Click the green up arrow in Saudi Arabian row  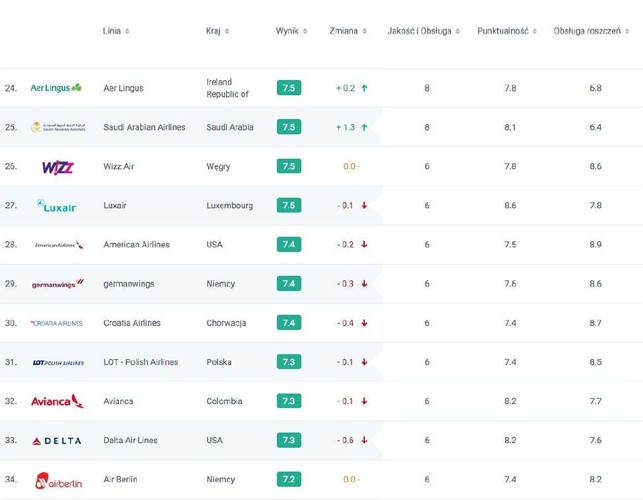364,128
